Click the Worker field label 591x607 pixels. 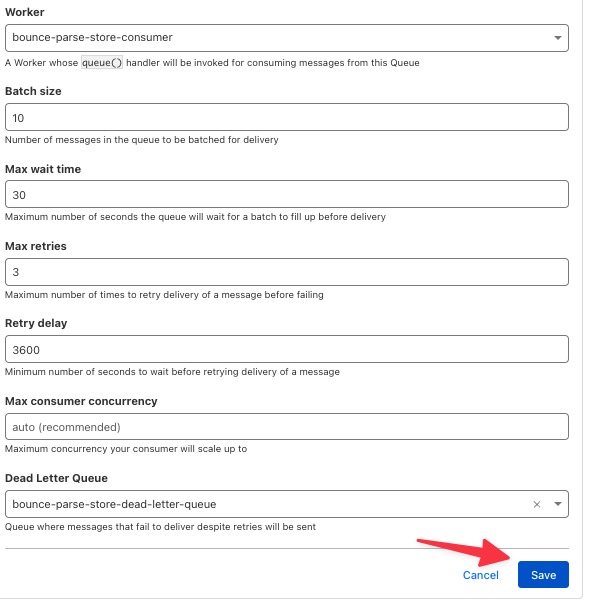(x=24, y=12)
